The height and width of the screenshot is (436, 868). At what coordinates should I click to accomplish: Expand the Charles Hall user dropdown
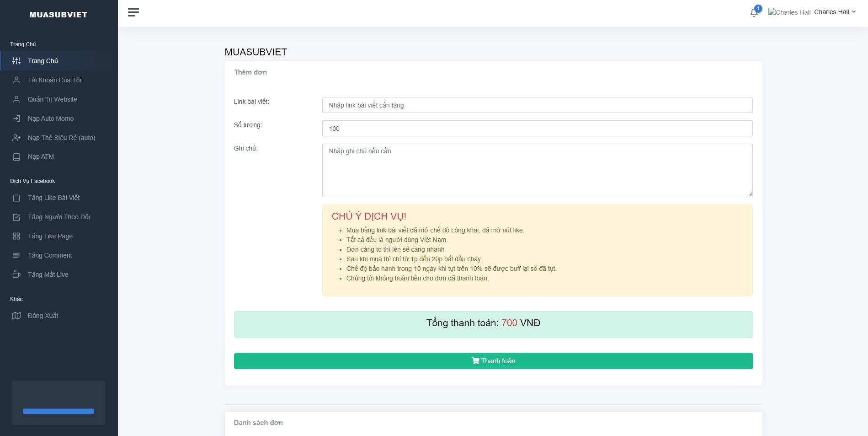[835, 12]
